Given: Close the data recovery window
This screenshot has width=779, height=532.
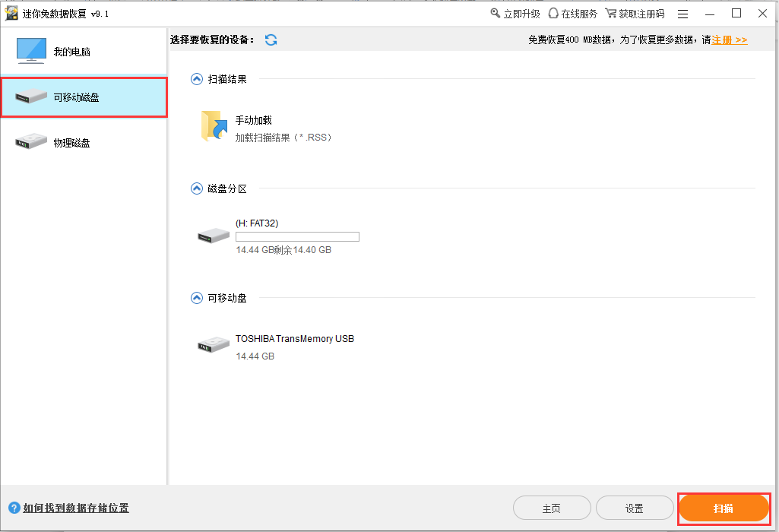Looking at the screenshot, I should [x=762, y=14].
